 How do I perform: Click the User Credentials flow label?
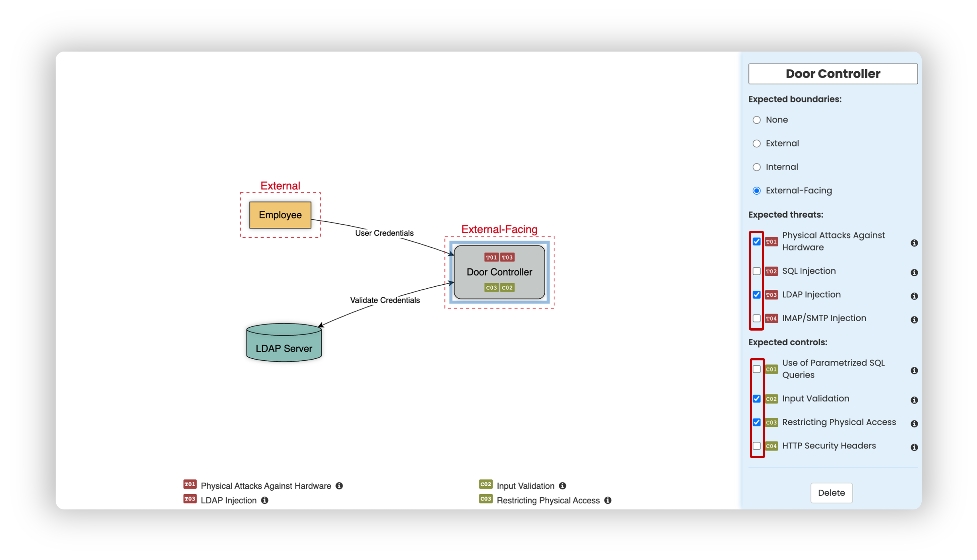(x=384, y=233)
